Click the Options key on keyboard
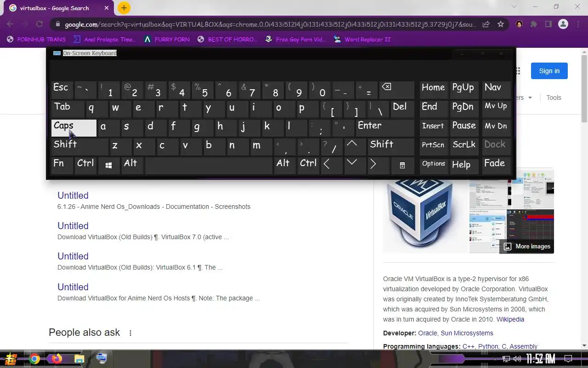588x368 pixels. tap(434, 165)
